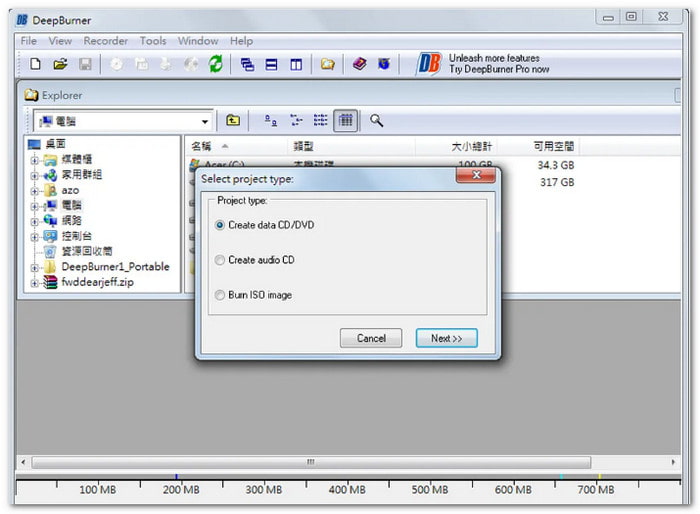700x514 pixels.
Task: Click the yellow marker near 700 MB
Action: 600,476
